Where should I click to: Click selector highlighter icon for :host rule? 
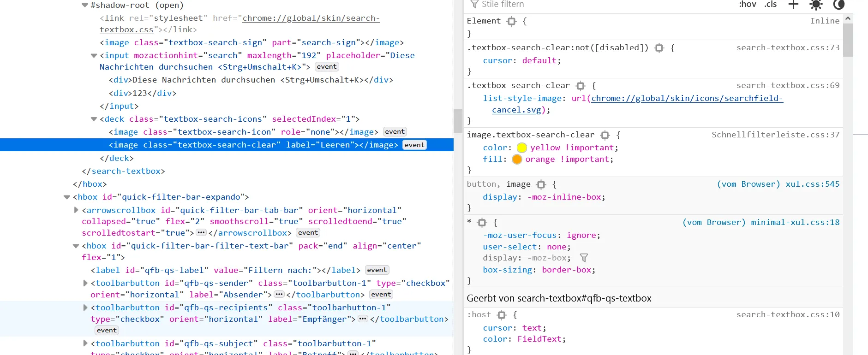502,315
